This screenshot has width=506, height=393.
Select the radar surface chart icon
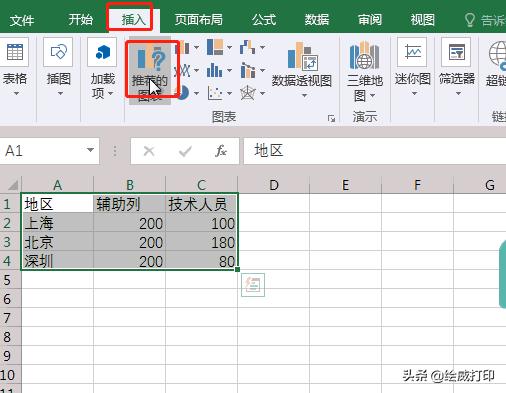pyautogui.click(x=248, y=93)
